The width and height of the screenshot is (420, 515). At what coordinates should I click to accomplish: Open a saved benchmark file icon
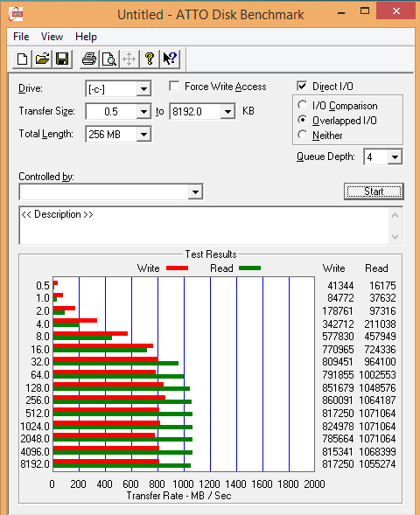click(42, 59)
